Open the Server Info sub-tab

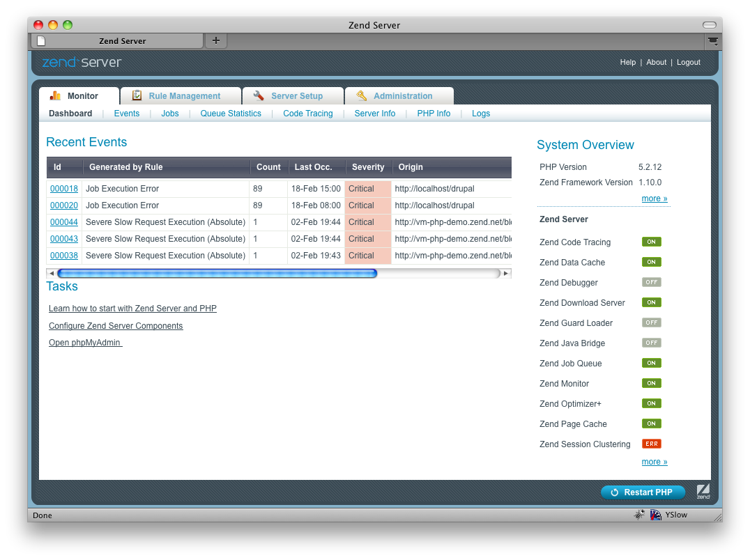tap(375, 114)
